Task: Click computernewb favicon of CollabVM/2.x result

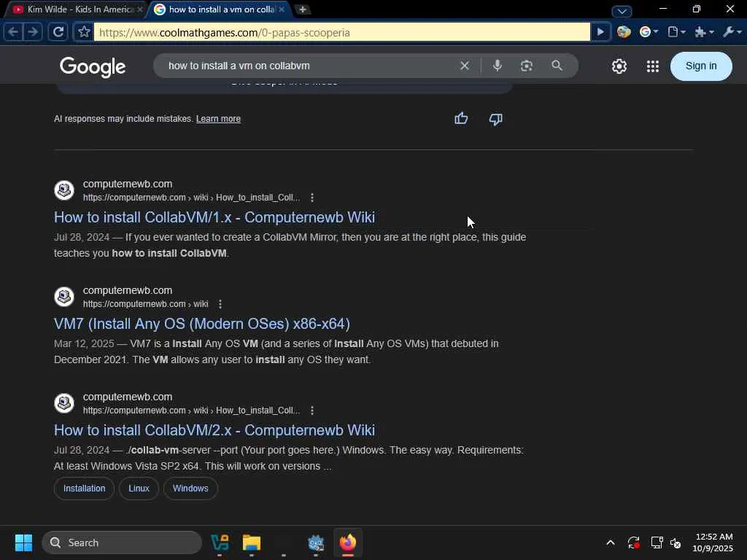Action: pyautogui.click(x=64, y=403)
